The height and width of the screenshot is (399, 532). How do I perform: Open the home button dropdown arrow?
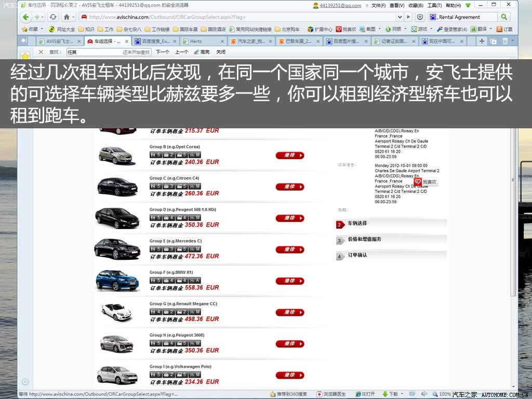73,17
